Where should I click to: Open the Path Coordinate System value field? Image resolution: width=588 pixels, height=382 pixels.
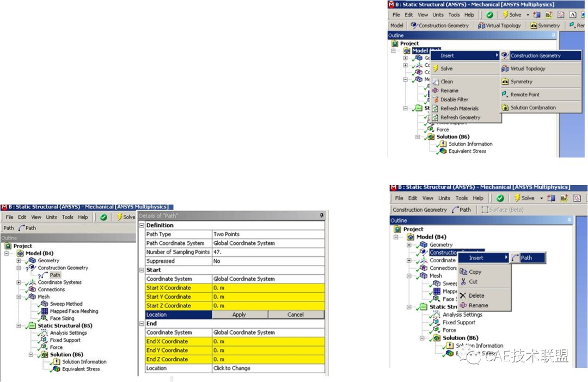point(268,243)
